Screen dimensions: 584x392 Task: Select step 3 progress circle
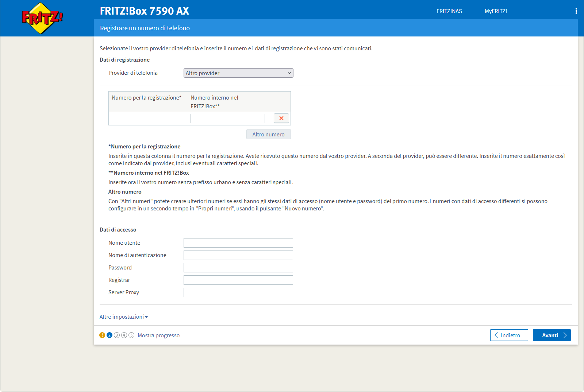point(117,335)
